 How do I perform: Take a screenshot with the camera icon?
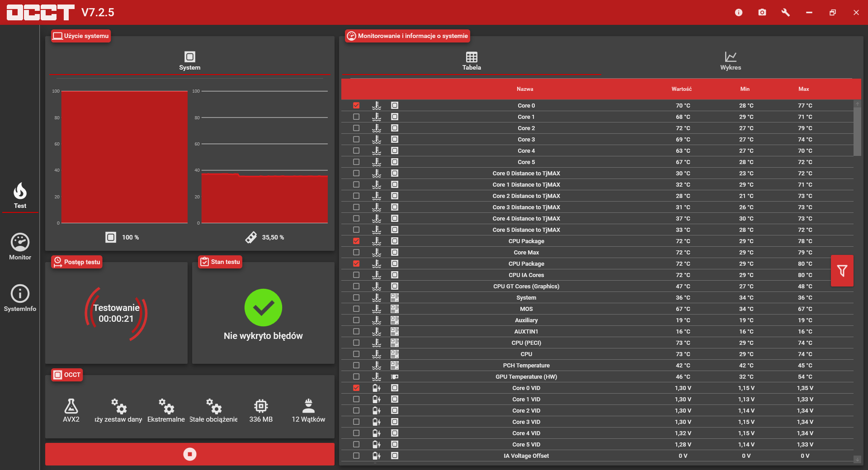[x=762, y=13]
